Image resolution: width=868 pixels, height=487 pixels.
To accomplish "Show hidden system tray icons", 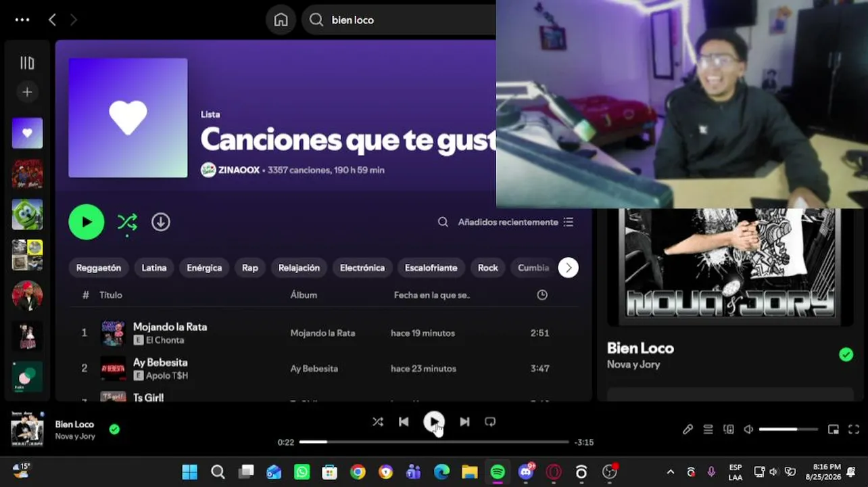I will tap(670, 472).
